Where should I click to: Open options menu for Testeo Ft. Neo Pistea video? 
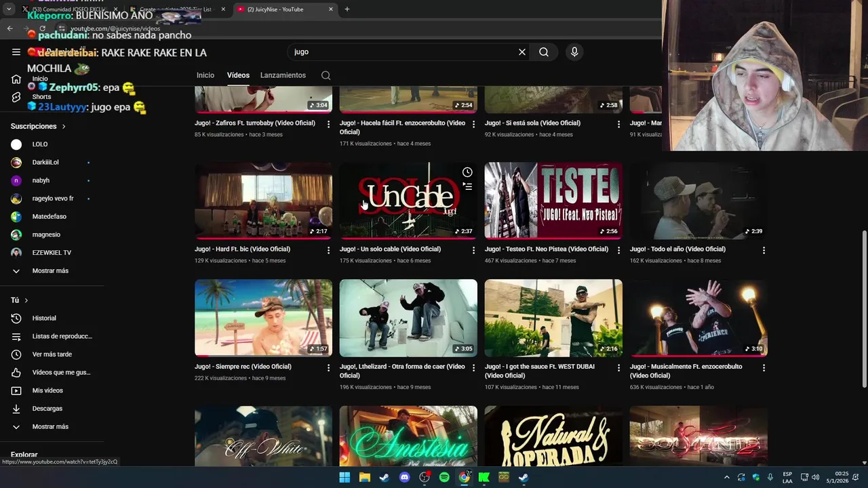(x=618, y=250)
